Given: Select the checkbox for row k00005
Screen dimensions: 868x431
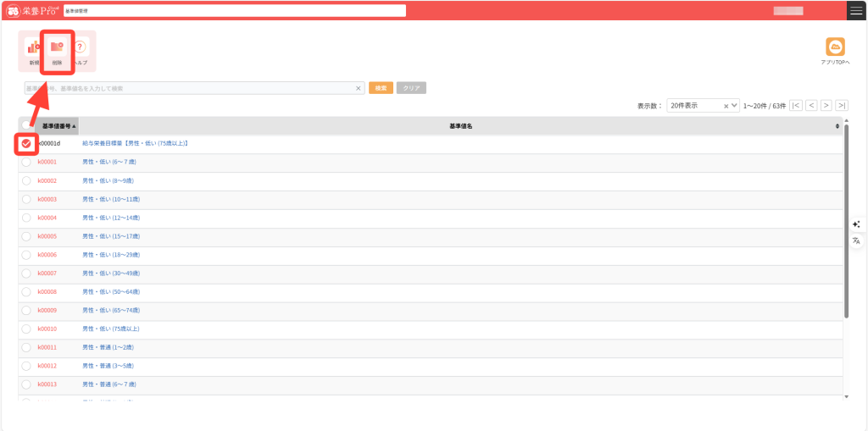Looking at the screenshot, I should pyautogui.click(x=26, y=236).
